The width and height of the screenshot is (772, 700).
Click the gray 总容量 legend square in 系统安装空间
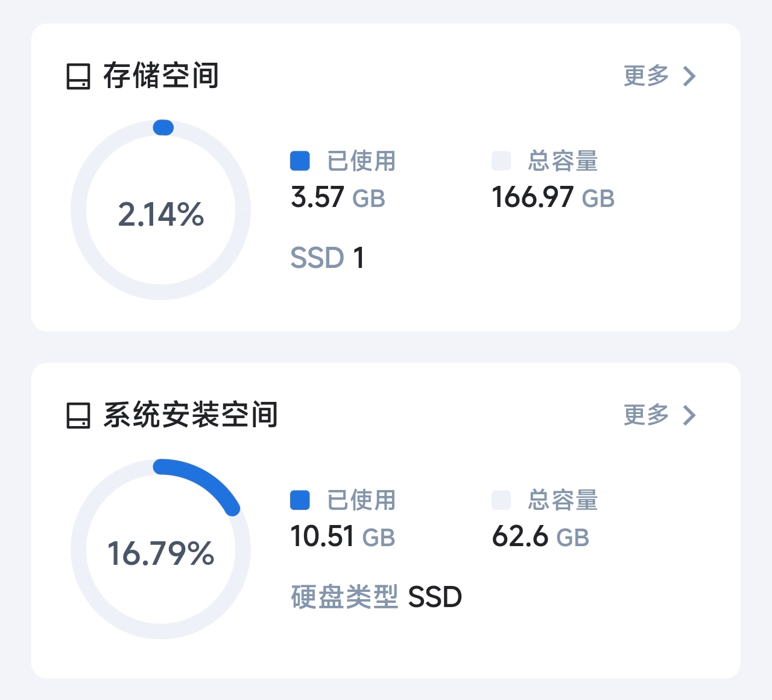(x=501, y=500)
